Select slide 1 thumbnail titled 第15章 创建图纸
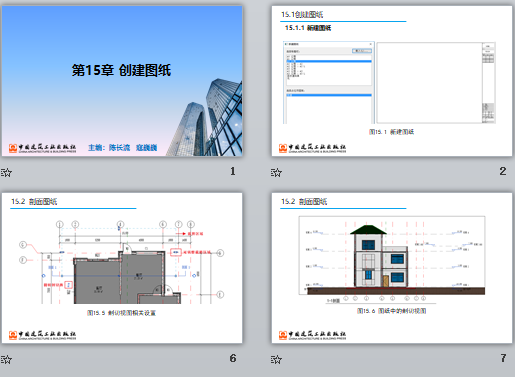 tap(122, 81)
